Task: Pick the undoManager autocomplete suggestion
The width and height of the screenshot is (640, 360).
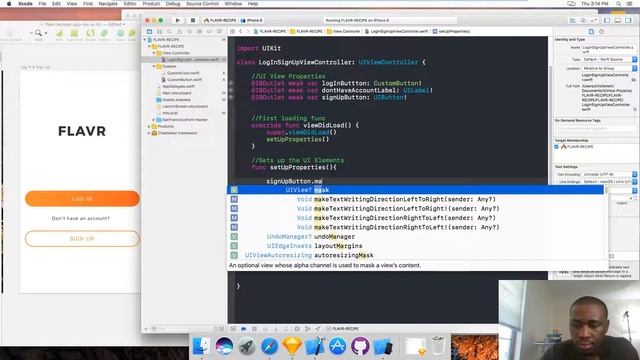Action: pos(416,237)
